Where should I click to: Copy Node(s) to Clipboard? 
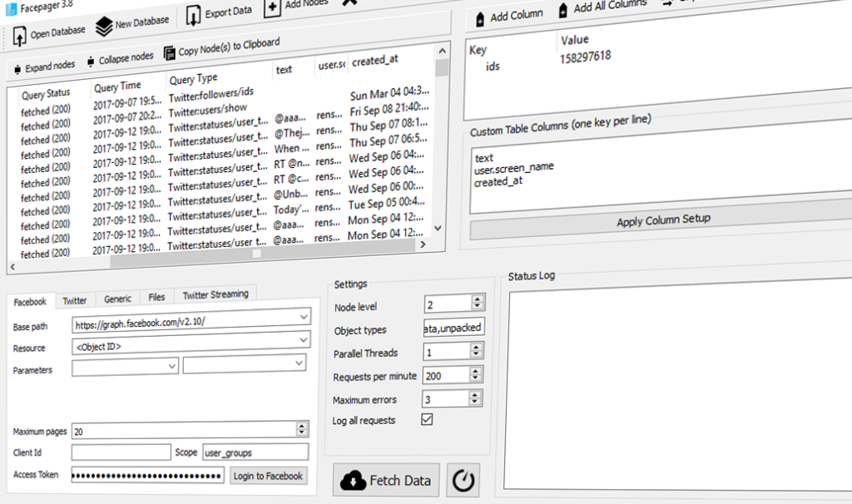point(221,47)
